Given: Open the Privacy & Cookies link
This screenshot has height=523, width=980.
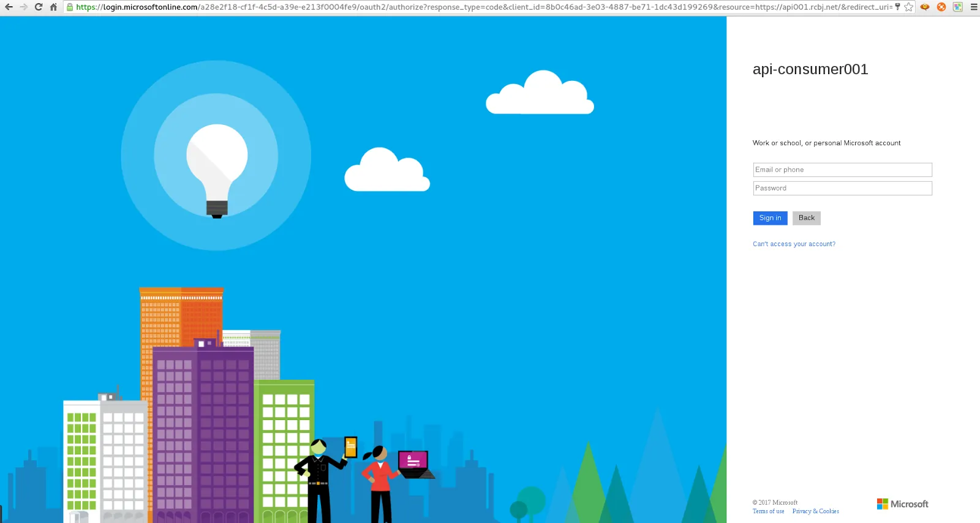Looking at the screenshot, I should tap(815, 511).
